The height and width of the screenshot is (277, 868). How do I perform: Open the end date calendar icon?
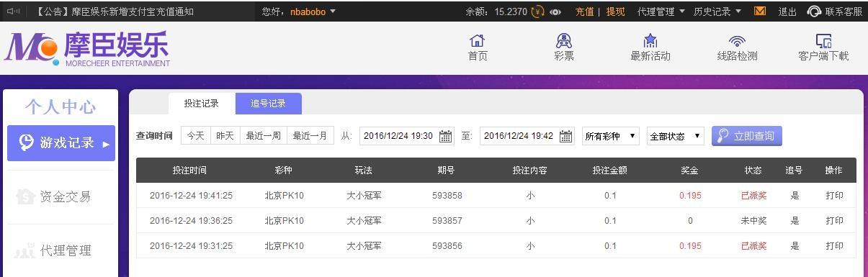tap(566, 136)
